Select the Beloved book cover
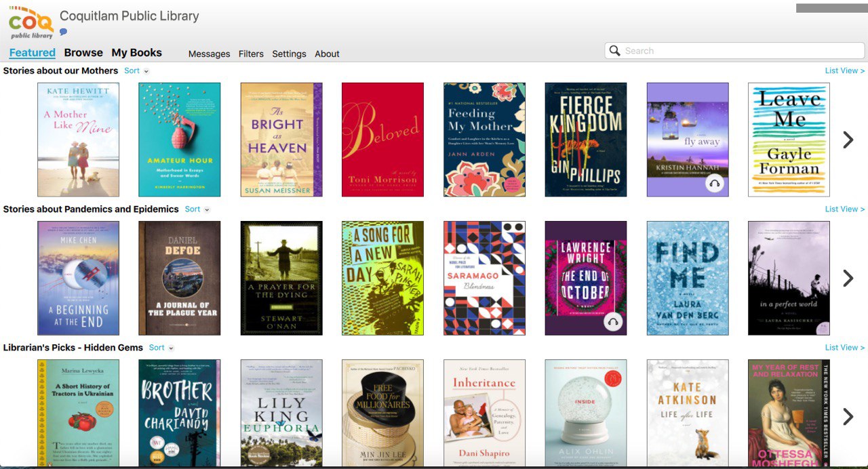The width and height of the screenshot is (868, 469). click(382, 140)
